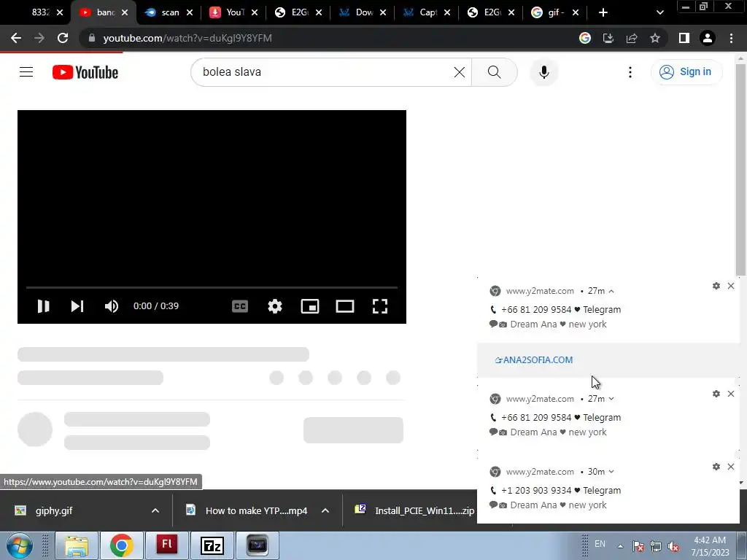
Task: Expand the second 27m y2mate notification
Action: 611,399
